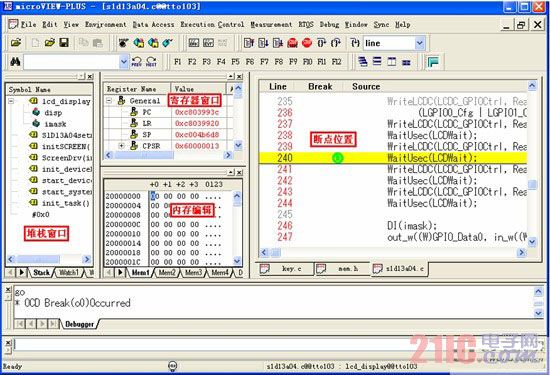Click the second memory window toolbar icon
This screenshot has width=550, height=375.
click(x=208, y=43)
